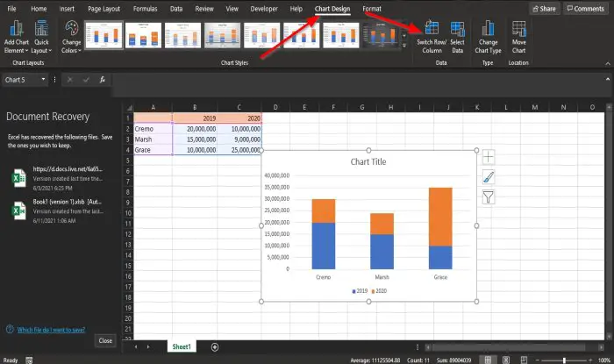The image size is (614, 364).
Task: Click the Move Chart button
Action: (519, 38)
